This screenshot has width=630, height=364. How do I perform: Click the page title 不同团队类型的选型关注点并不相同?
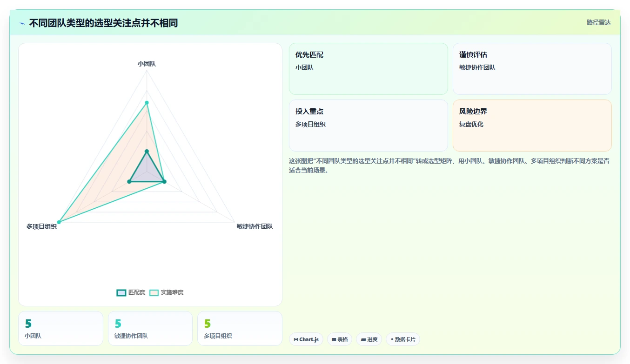[103, 23]
